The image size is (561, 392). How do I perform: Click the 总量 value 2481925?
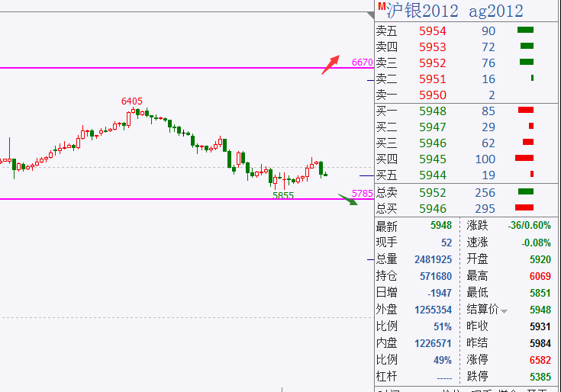434,259
